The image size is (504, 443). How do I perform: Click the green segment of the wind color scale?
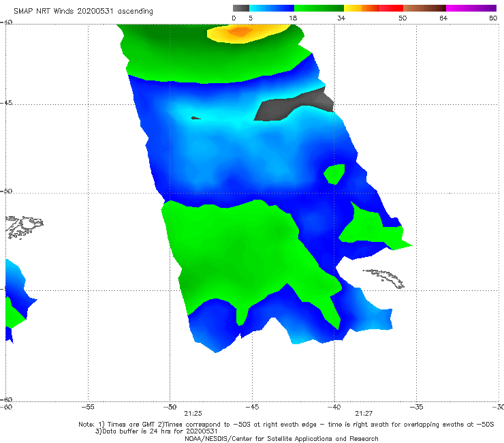coord(319,8)
